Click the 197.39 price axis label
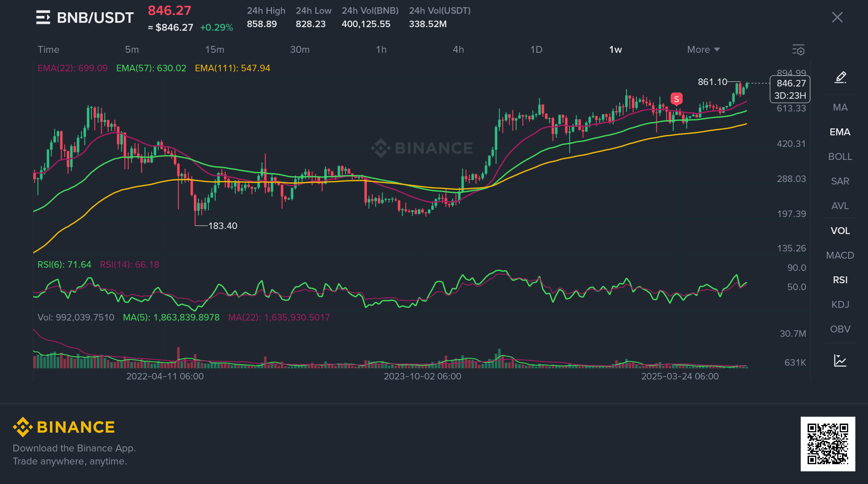 (791, 214)
